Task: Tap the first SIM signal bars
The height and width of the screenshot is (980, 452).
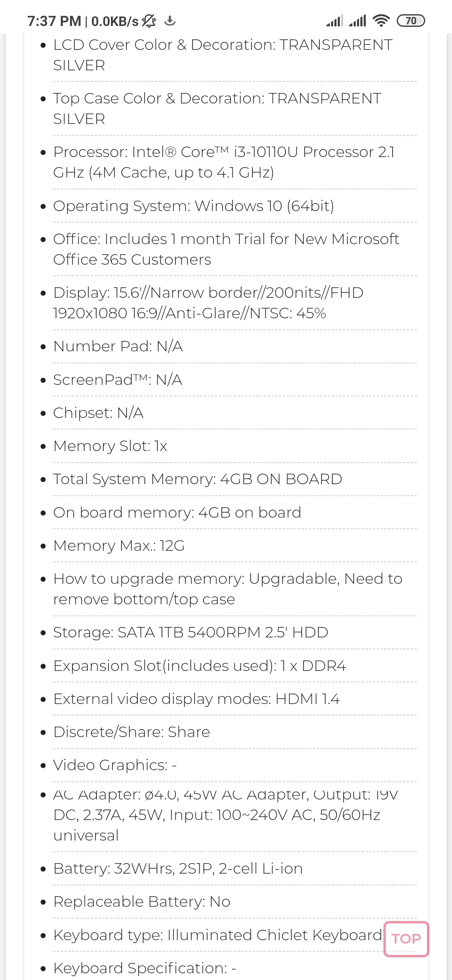Action: [x=334, y=21]
